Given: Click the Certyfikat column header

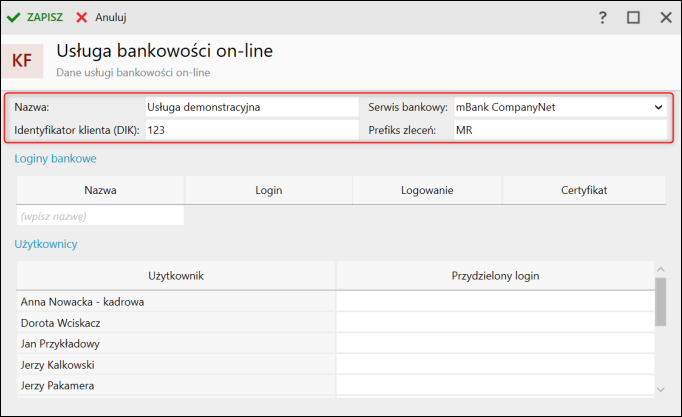Looking at the screenshot, I should click(x=583, y=190).
